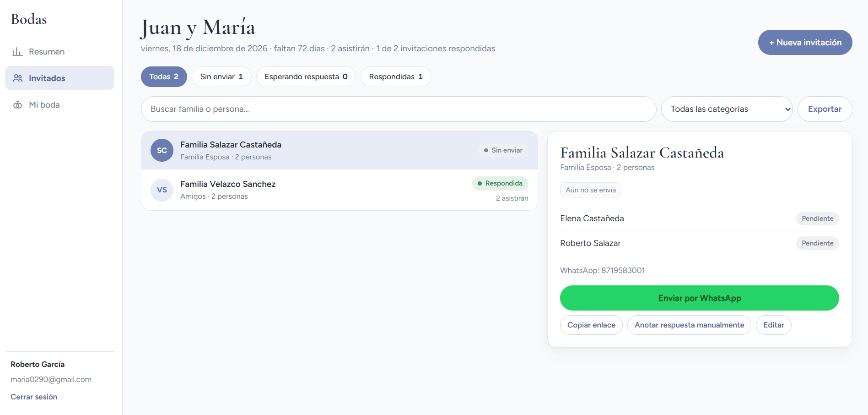868x415 pixels.
Task: Copy the invitation link with Copiar enlace
Action: pos(591,325)
